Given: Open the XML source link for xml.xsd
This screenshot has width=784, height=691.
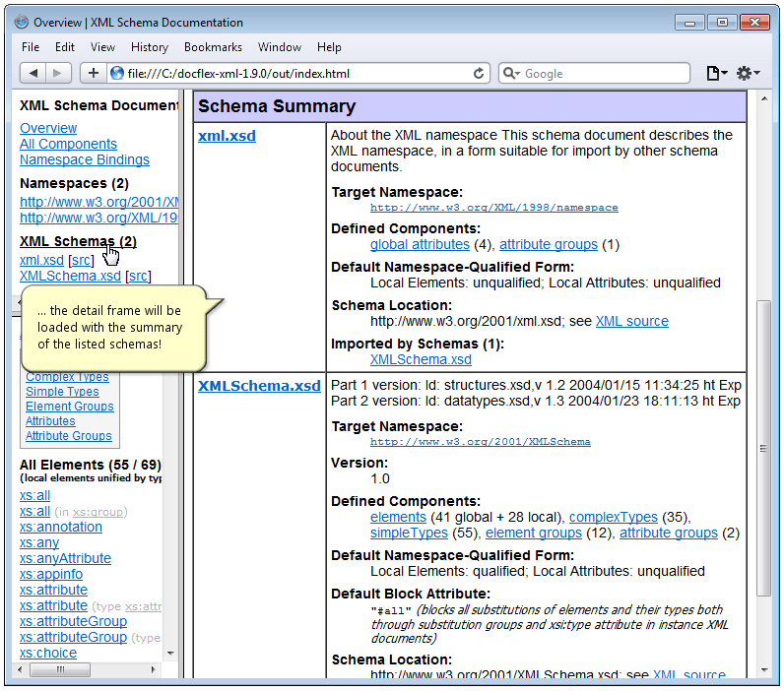Looking at the screenshot, I should [631, 321].
